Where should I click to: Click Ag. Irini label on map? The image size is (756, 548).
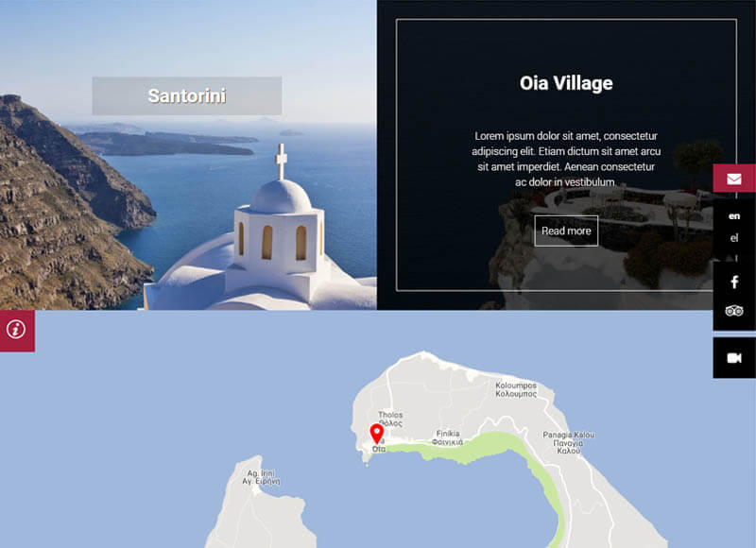261,477
